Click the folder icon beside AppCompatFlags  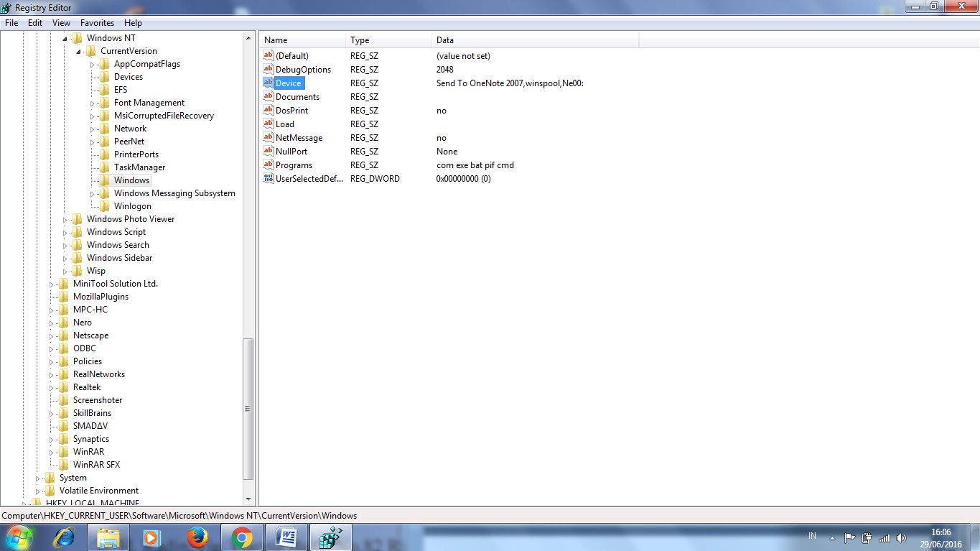point(105,64)
